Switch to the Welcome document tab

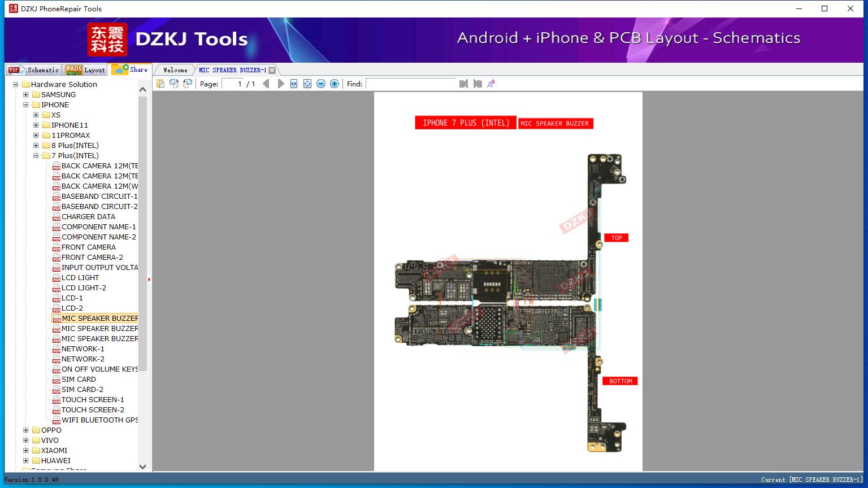pos(175,70)
